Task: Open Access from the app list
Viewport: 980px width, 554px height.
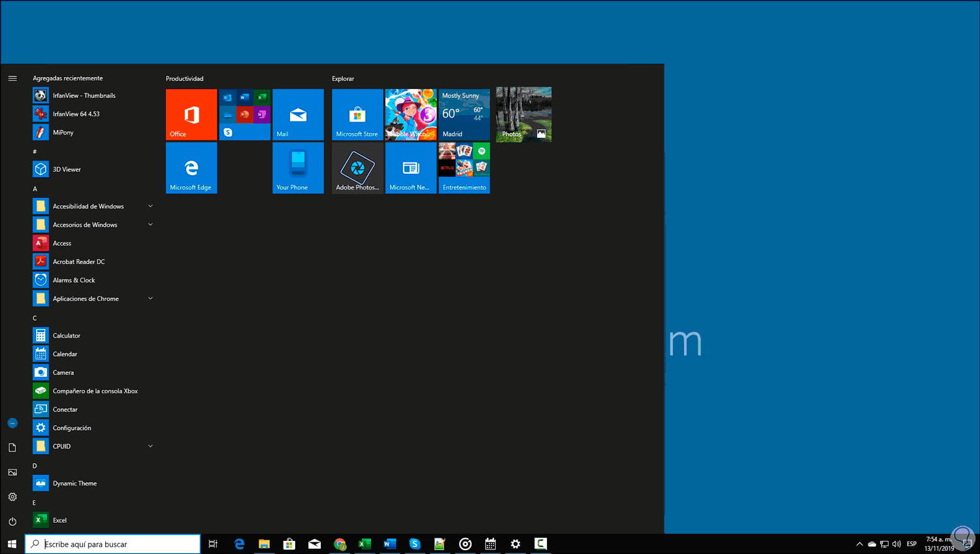Action: coord(93,243)
